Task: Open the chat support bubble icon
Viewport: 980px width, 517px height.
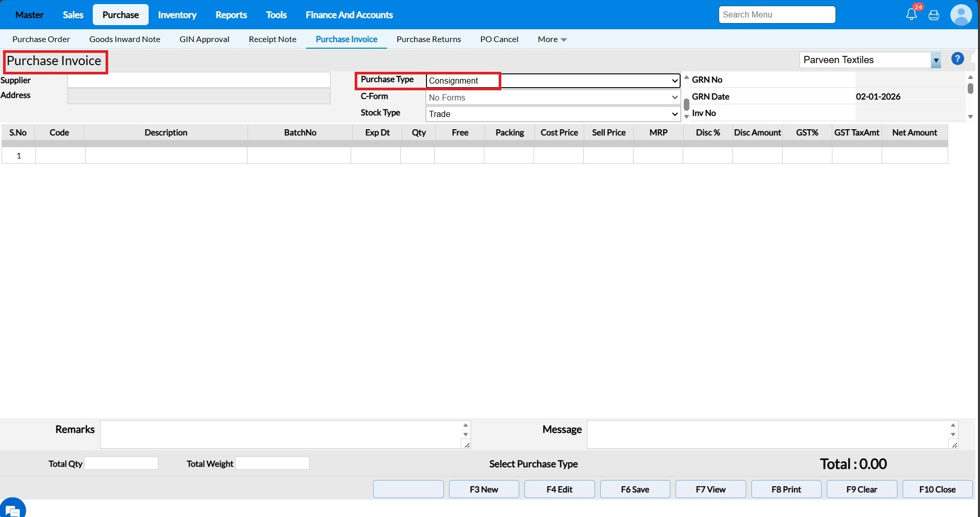Action: pos(13,510)
